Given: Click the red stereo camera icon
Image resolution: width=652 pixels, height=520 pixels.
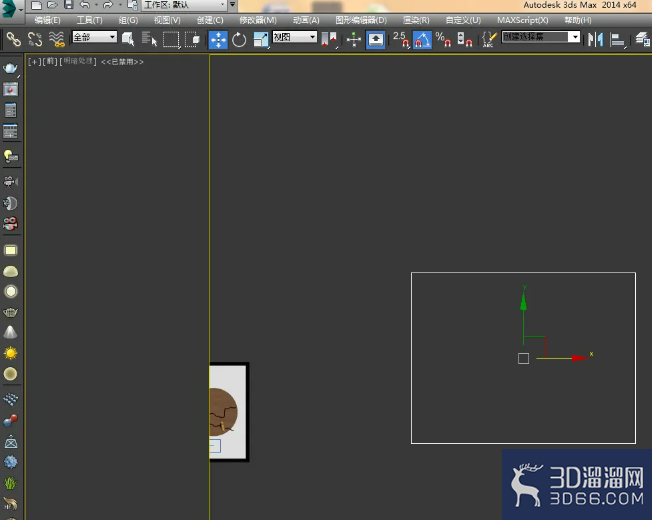Looking at the screenshot, I should (x=10, y=224).
